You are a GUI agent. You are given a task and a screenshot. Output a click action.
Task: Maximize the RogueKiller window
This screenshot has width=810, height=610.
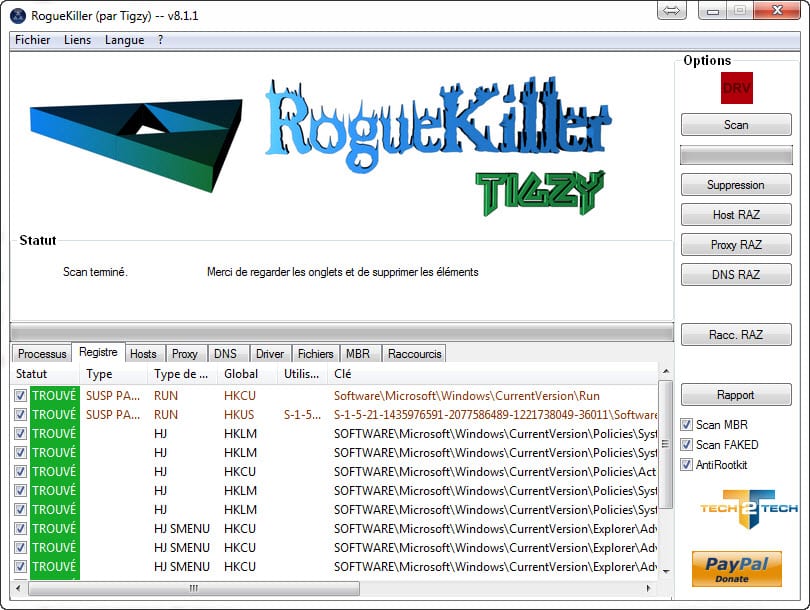(740, 10)
